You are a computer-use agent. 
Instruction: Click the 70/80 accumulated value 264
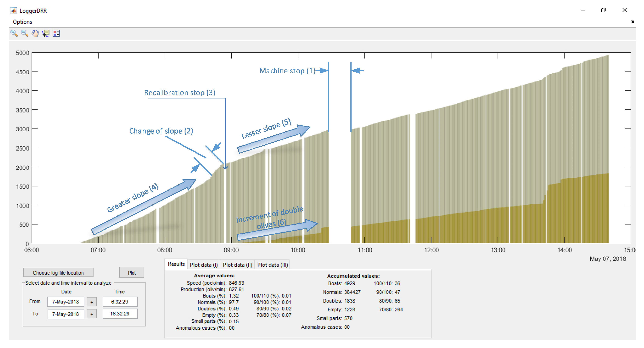[x=399, y=310]
